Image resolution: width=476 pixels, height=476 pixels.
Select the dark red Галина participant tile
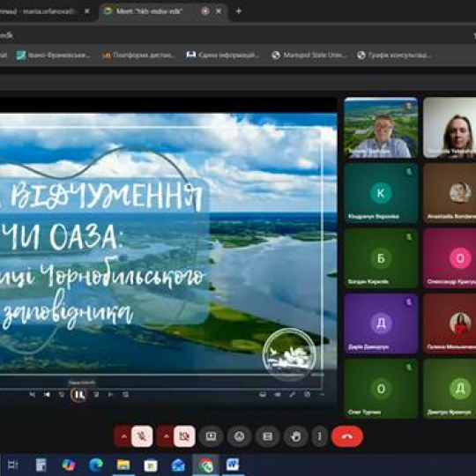coord(450,324)
